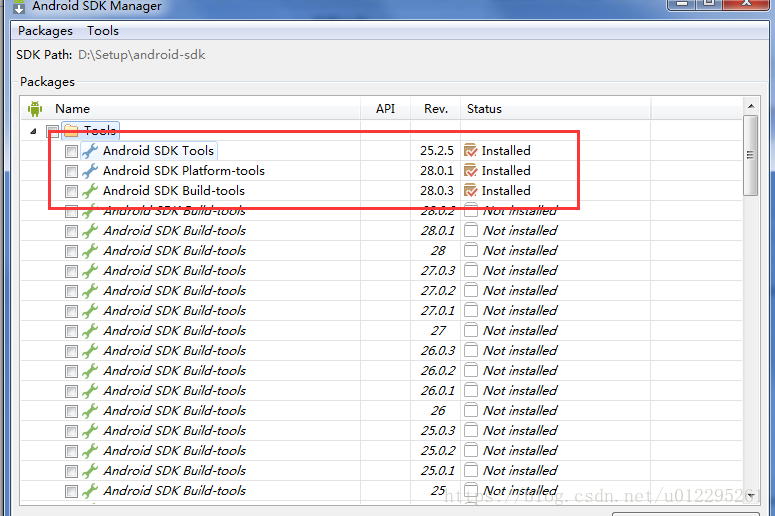
Task: Click wrench icon of Build-tools rev 27
Action: [90, 331]
